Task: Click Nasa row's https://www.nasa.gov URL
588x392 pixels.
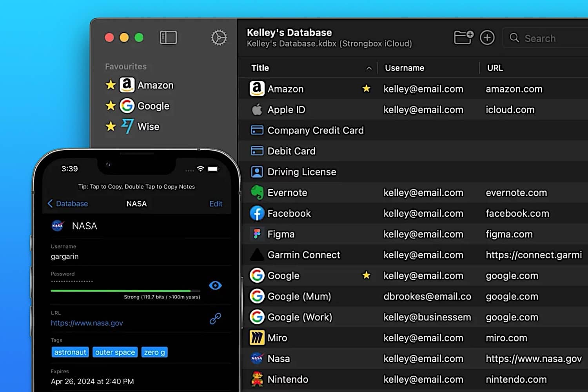Action: click(534, 359)
